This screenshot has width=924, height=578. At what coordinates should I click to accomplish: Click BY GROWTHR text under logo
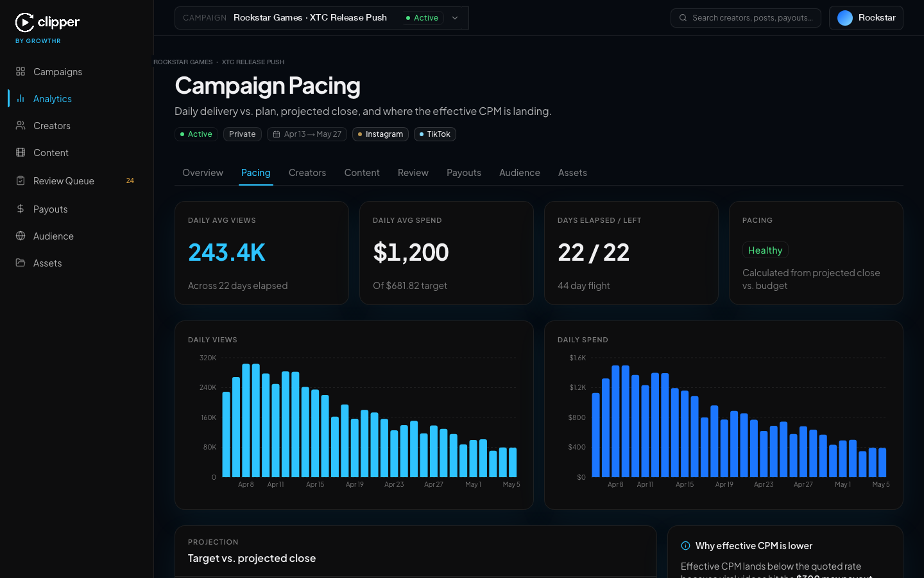tap(38, 41)
